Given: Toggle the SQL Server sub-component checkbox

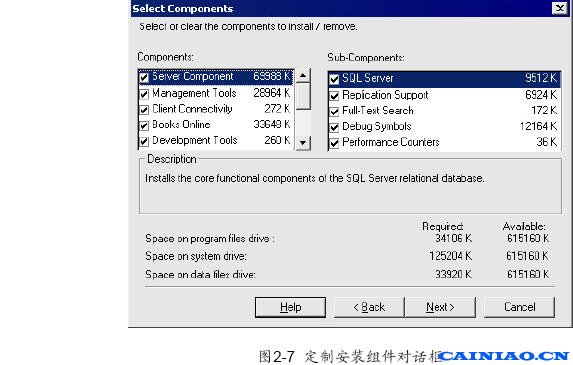Looking at the screenshot, I should (334, 79).
